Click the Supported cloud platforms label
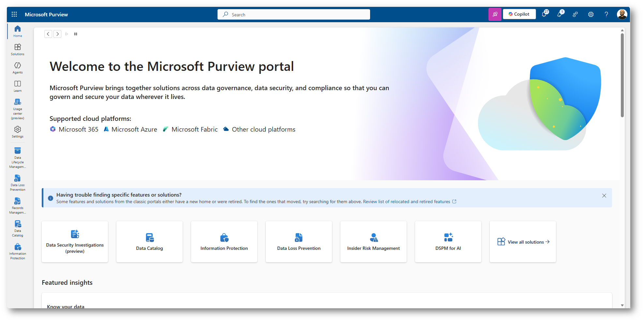The width and height of the screenshot is (644, 322). pos(90,119)
